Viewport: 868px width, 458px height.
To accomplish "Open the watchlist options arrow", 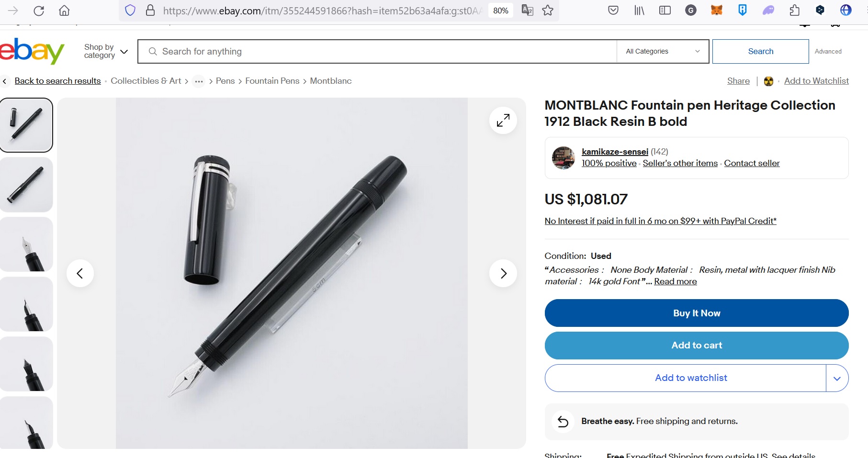I will (837, 378).
